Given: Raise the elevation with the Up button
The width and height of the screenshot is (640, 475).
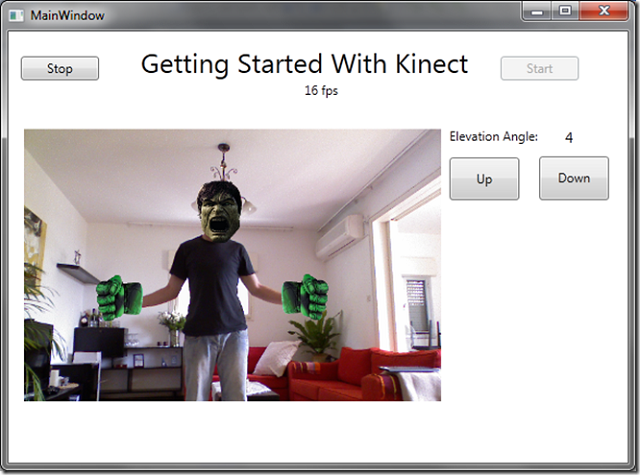Looking at the screenshot, I should point(484,179).
